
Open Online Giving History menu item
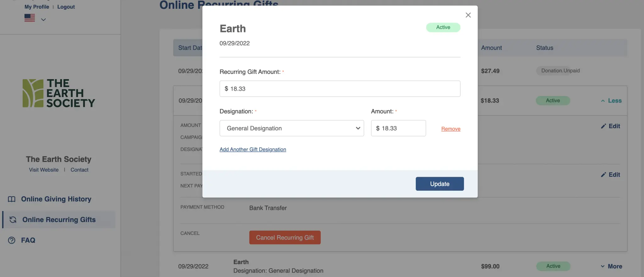coord(56,199)
